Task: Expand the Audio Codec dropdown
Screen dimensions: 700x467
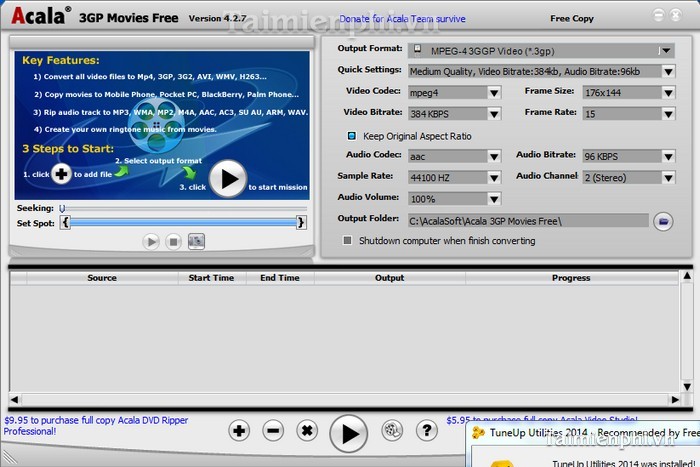Action: (494, 156)
